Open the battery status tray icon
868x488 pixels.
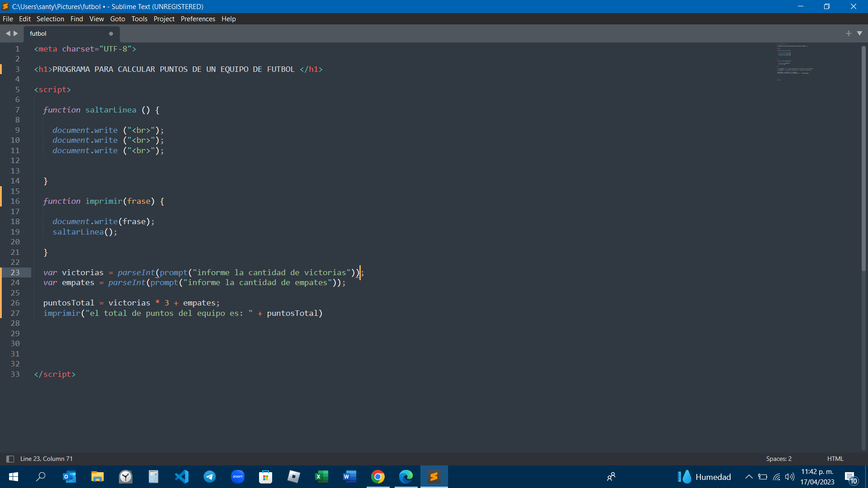[763, 477]
